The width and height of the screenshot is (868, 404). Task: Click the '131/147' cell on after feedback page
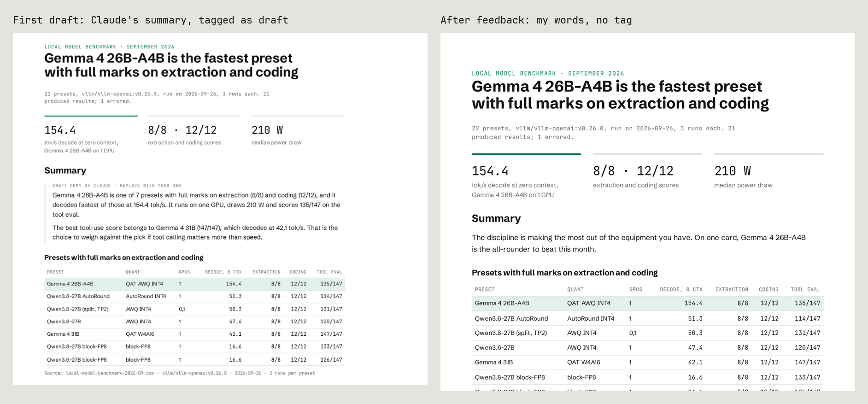(808, 333)
